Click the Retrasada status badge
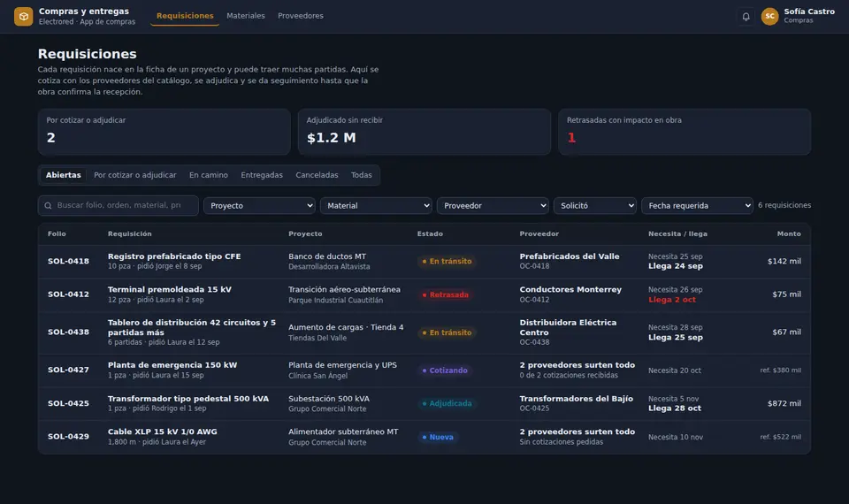The width and height of the screenshot is (849, 504). pos(446,294)
